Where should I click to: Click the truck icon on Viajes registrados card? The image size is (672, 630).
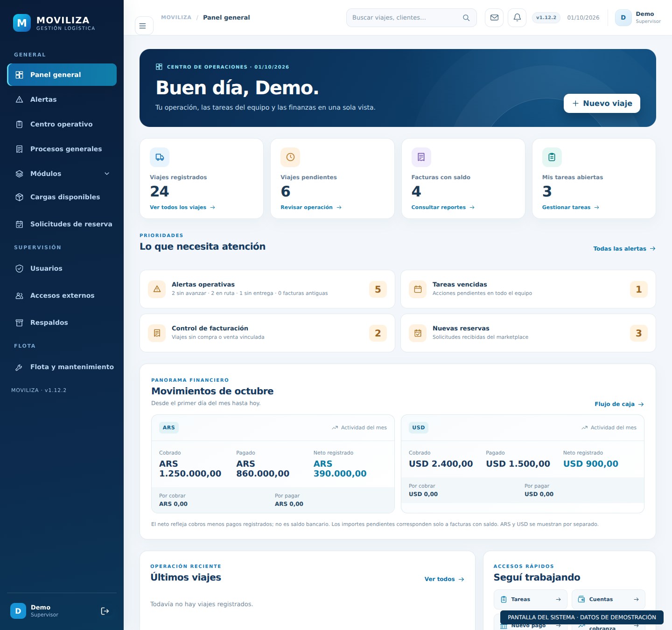pyautogui.click(x=160, y=157)
